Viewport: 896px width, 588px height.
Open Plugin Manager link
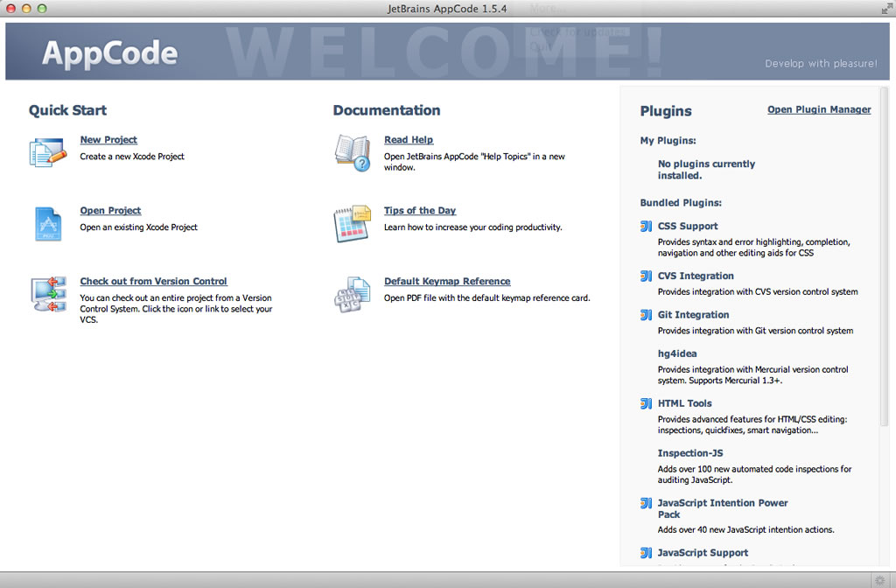point(819,109)
